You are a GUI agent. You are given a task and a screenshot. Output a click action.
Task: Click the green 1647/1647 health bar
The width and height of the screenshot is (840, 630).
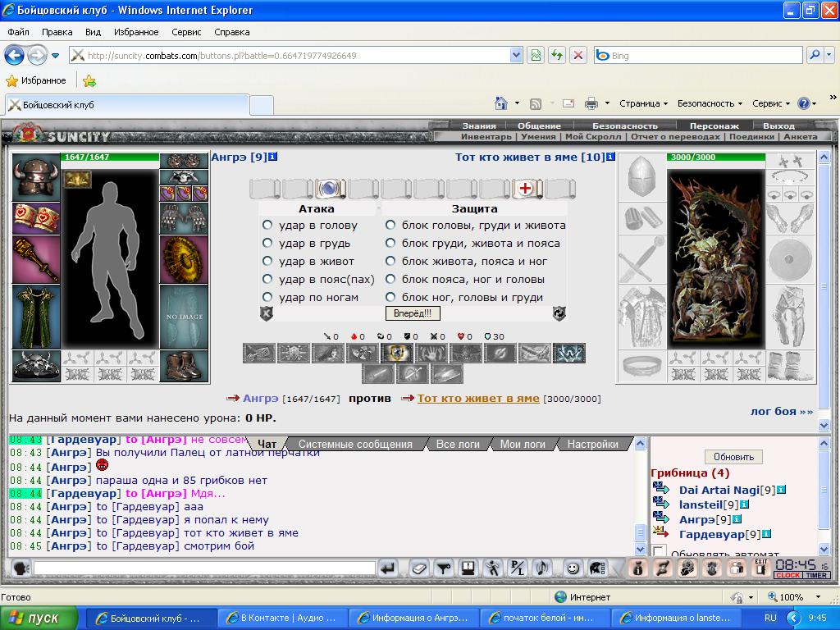coord(111,157)
